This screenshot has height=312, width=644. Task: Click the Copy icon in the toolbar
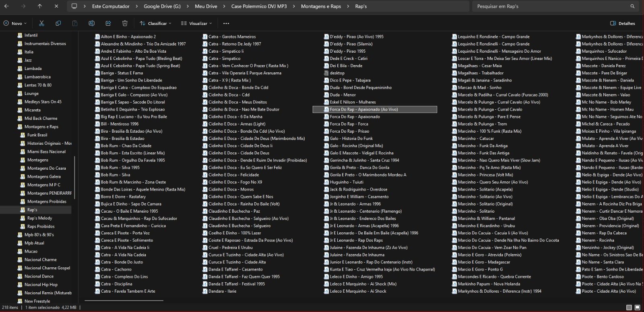58,23
